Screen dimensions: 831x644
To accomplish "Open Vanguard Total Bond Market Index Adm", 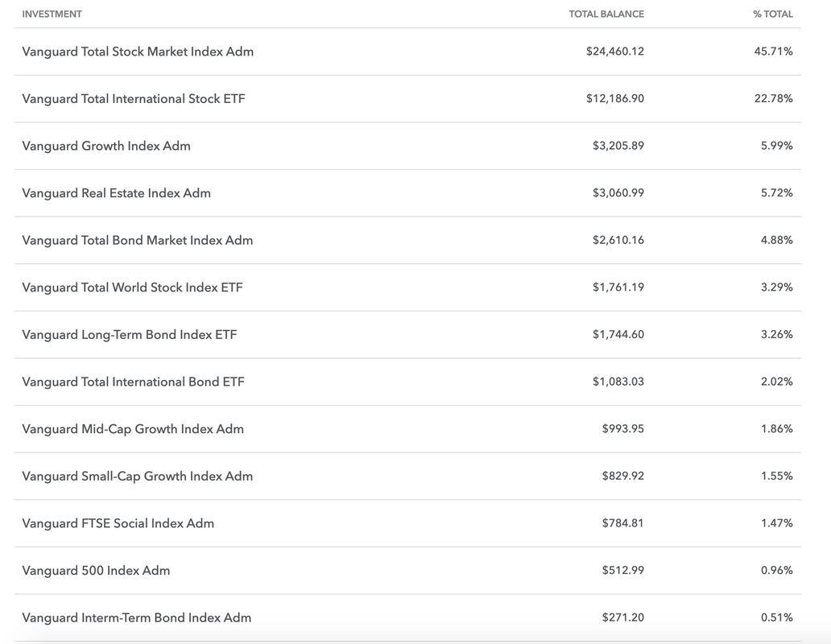I will [x=137, y=240].
